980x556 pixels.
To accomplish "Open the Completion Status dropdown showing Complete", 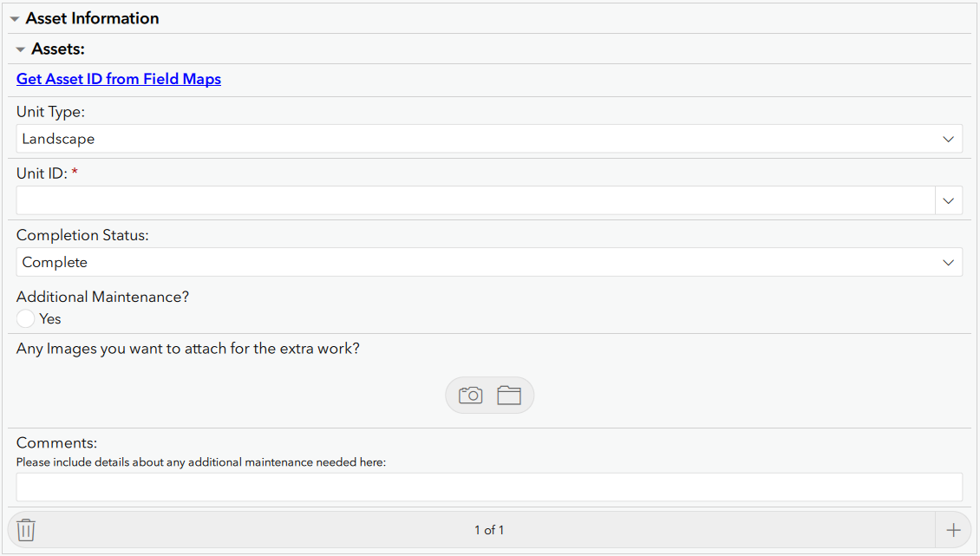I will tap(490, 262).
